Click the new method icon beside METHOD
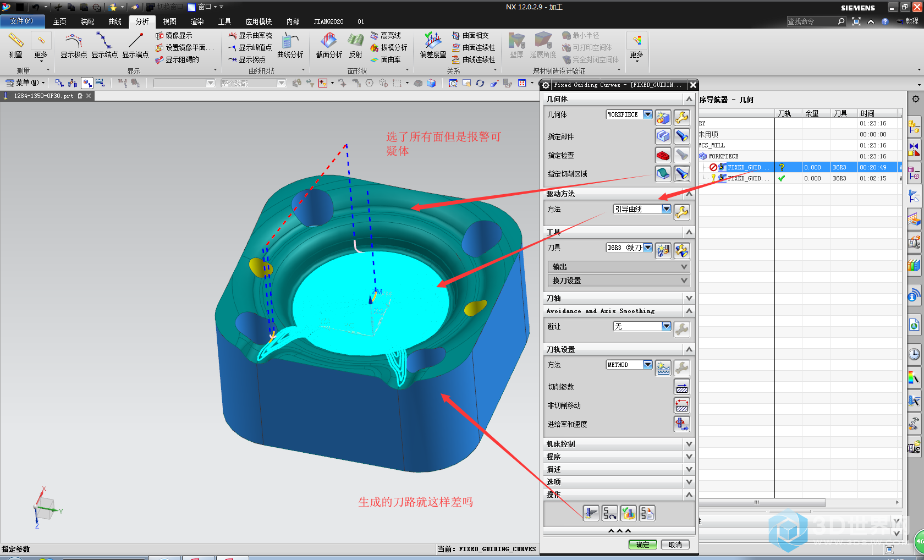The width and height of the screenshot is (924, 560). (663, 368)
